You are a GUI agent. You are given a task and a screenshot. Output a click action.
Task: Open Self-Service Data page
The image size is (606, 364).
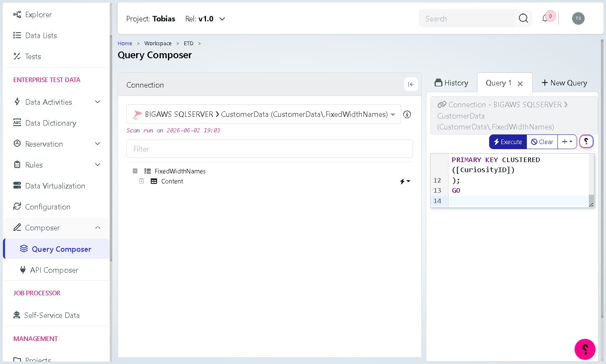click(x=46, y=315)
